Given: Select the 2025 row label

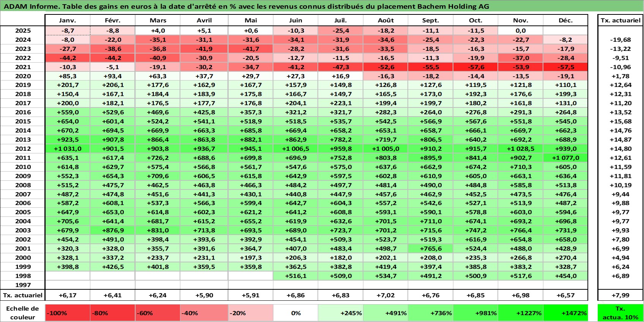Looking at the screenshot, I should [23, 31].
